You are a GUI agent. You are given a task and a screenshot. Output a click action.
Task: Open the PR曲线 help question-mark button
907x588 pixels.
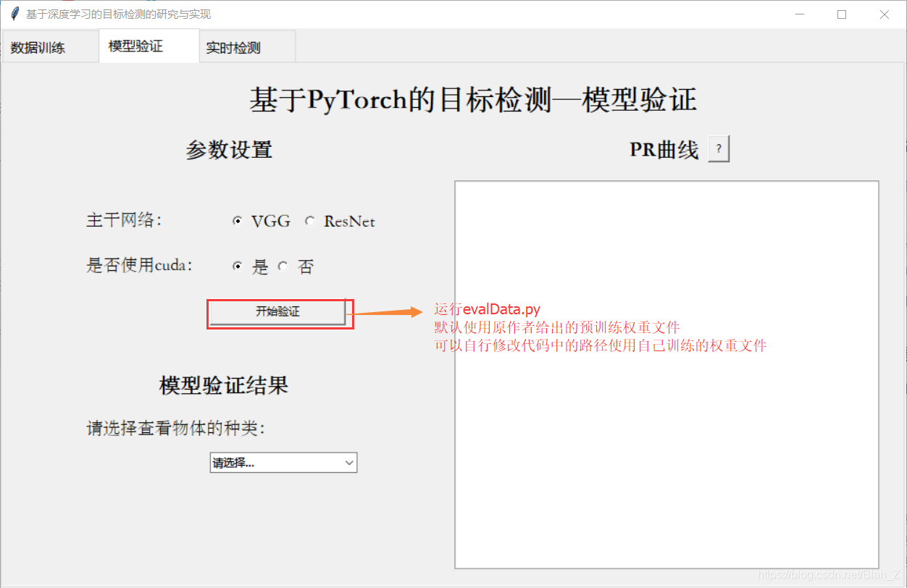click(719, 149)
